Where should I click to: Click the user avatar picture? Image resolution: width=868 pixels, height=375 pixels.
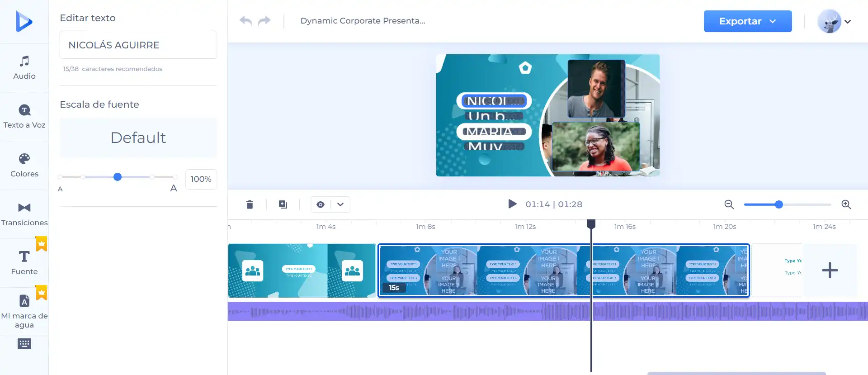tap(829, 21)
